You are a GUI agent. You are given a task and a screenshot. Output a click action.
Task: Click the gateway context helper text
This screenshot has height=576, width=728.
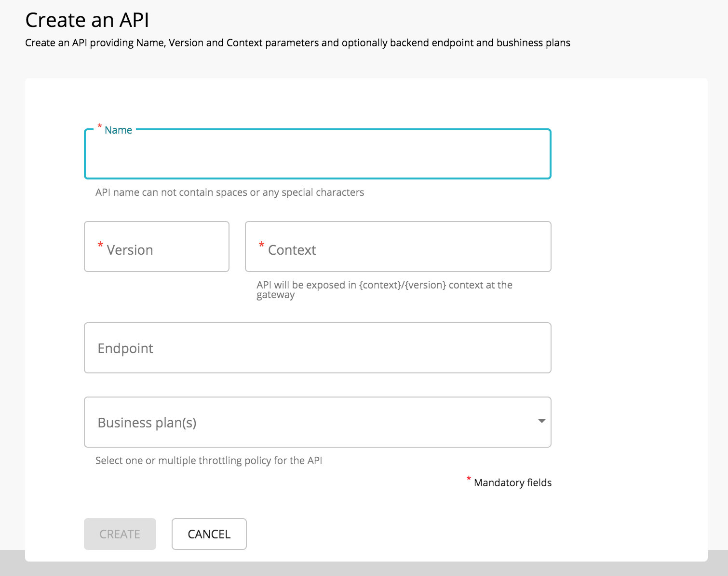coord(384,289)
